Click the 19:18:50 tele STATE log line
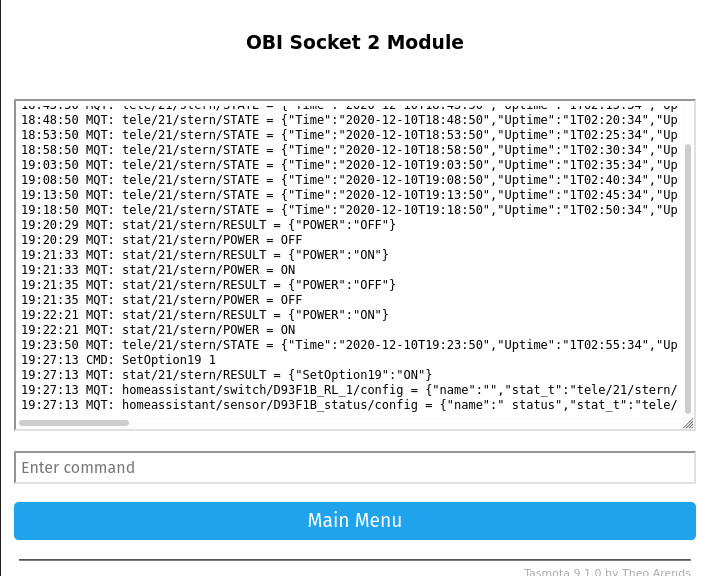Screen dimensions: 706x576 [x=348, y=210]
